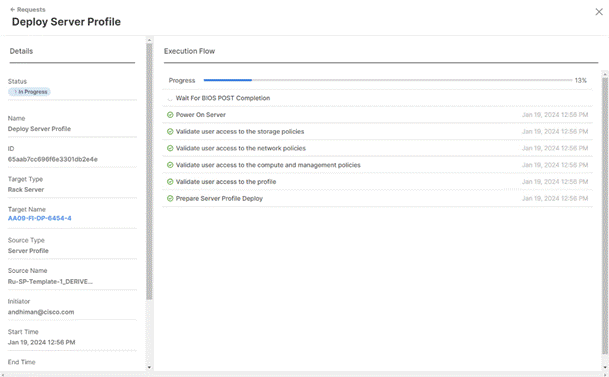Click the Details scrollbar down arrow
Viewport: 609px width, 377px height.
point(149,367)
